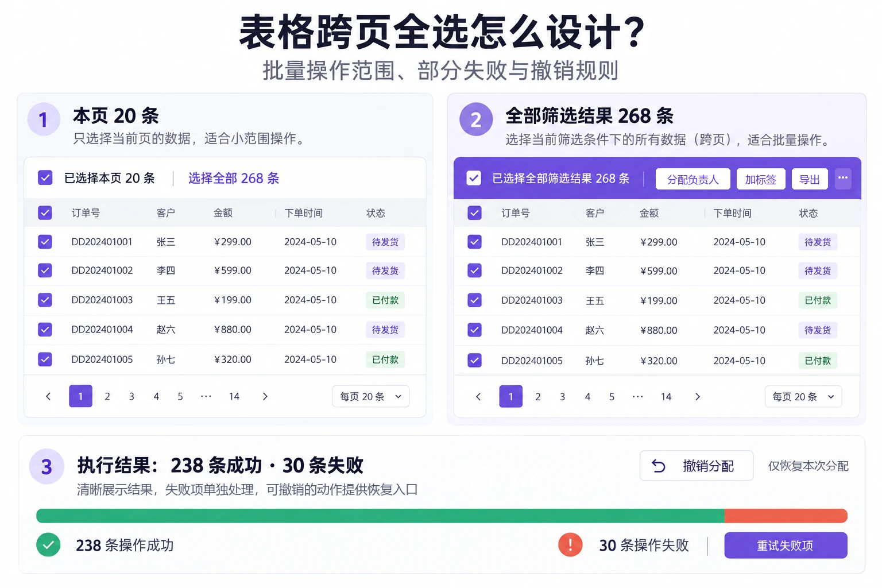Select page 2 in left table pagination
The height and width of the screenshot is (588, 882).
[107, 396]
